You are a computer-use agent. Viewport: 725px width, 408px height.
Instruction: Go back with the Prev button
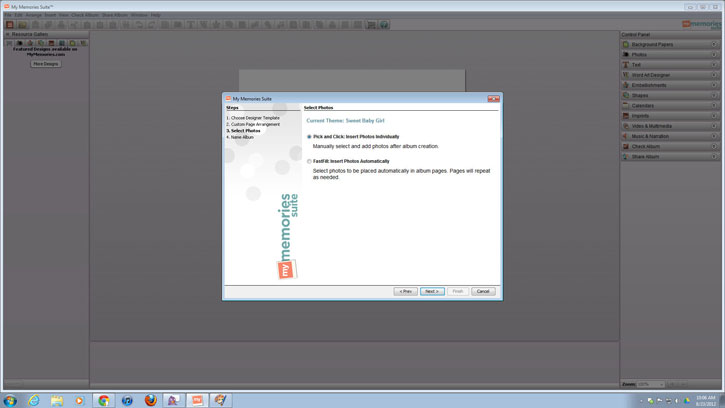point(406,291)
